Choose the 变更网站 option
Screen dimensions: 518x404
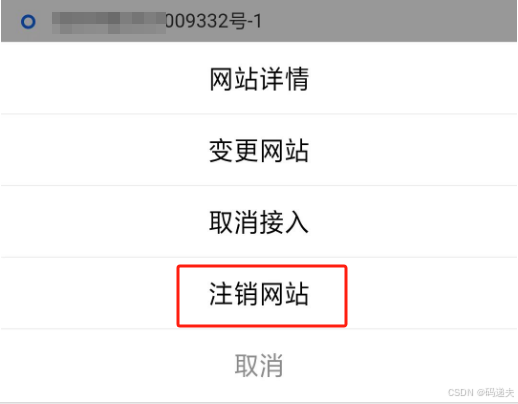259,151
